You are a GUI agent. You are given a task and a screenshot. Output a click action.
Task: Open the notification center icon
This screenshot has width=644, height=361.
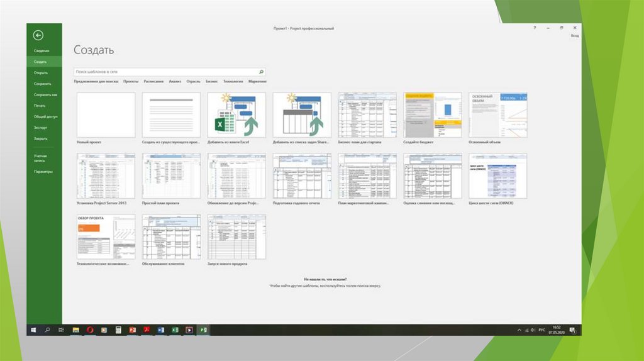(x=572, y=330)
